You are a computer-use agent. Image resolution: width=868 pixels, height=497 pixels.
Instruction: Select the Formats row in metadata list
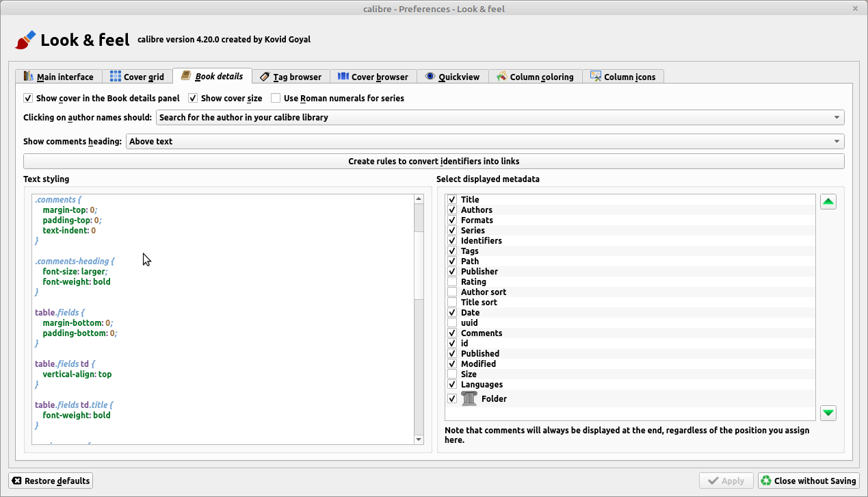(630, 220)
